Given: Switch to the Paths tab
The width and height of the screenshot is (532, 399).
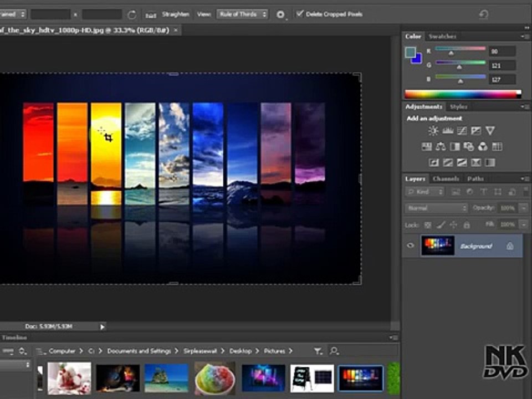Looking at the screenshot, I should [475, 178].
